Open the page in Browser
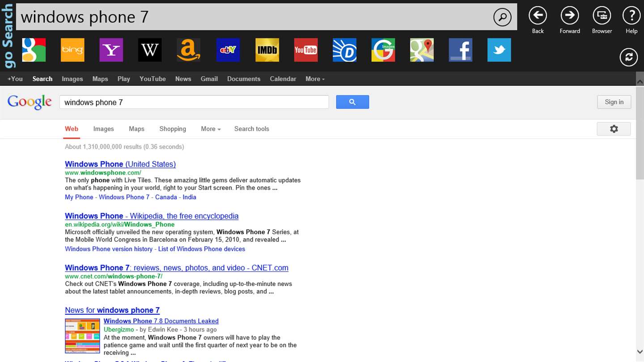This screenshot has width=644, height=362. tap(602, 16)
